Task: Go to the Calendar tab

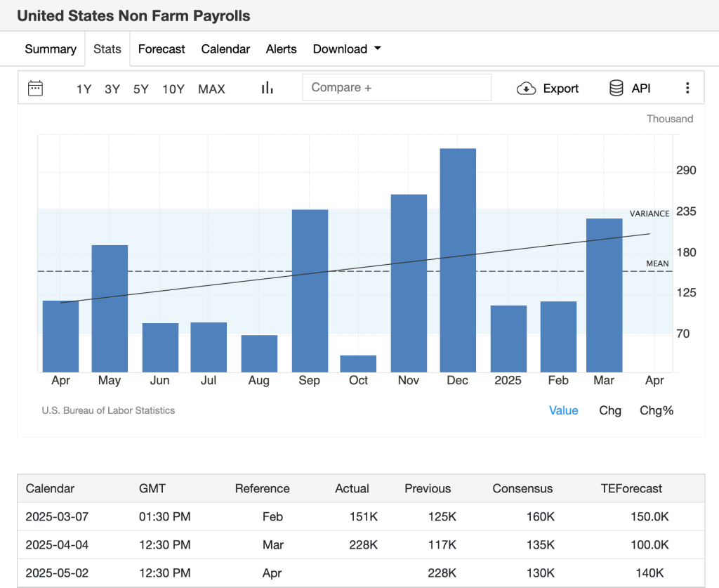Action: (225, 49)
